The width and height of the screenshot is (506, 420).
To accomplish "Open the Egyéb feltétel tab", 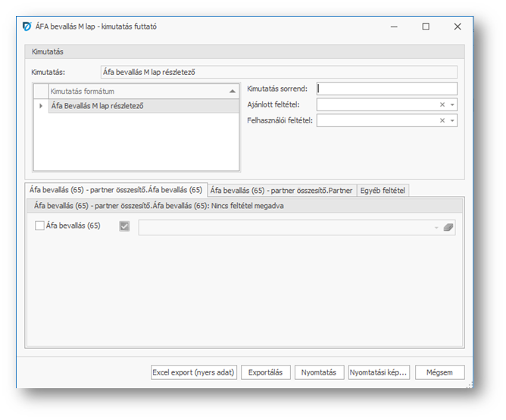I will 383,190.
